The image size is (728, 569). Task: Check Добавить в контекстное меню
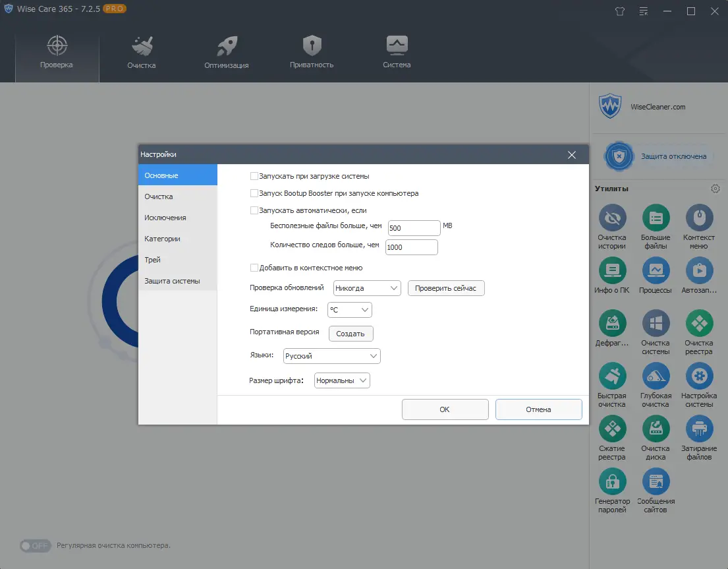click(254, 268)
